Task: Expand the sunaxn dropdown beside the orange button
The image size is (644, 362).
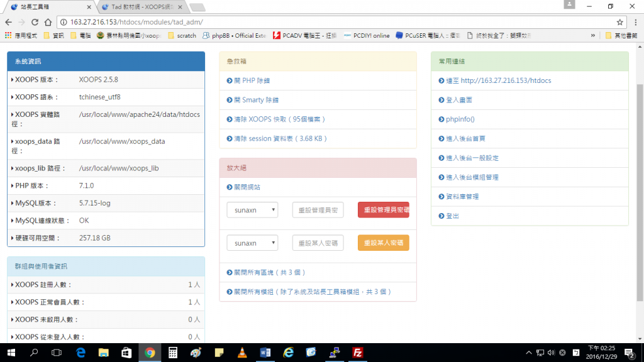Action: [x=252, y=243]
